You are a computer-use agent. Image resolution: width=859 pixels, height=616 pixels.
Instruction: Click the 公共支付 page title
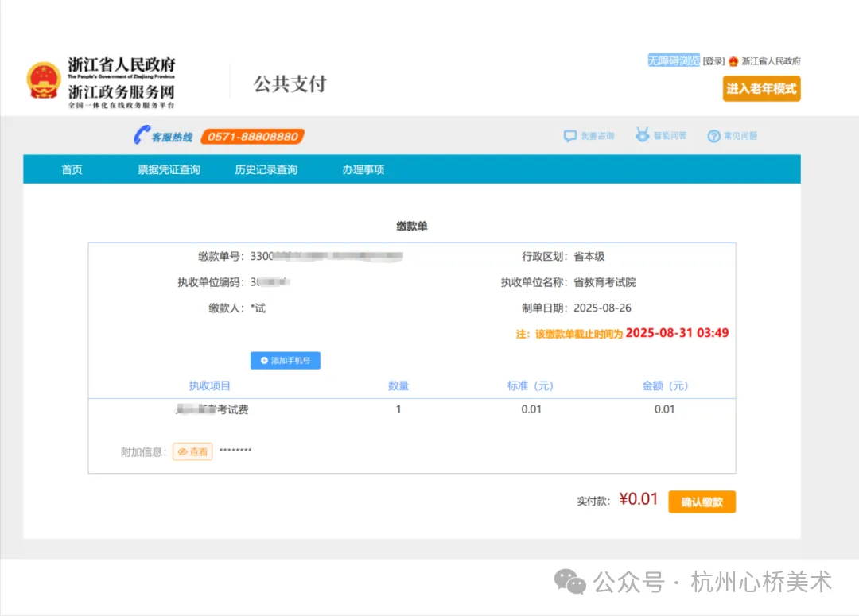point(290,83)
